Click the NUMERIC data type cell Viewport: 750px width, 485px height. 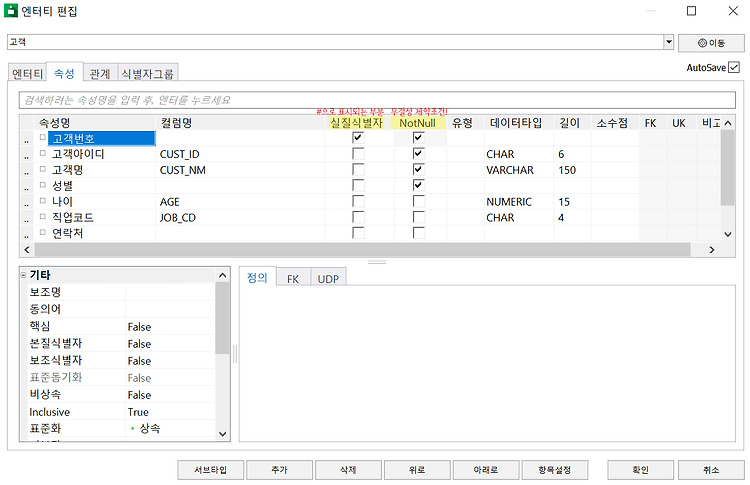point(519,202)
